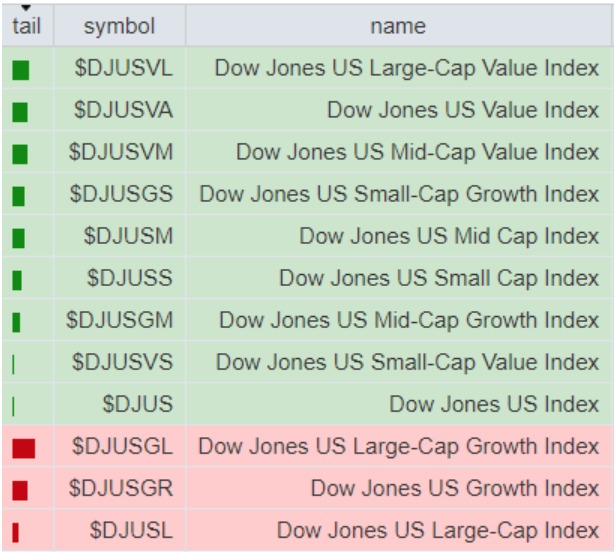Open Dow Jones US Mid Cap Index
616x552 pixels.
449,236
